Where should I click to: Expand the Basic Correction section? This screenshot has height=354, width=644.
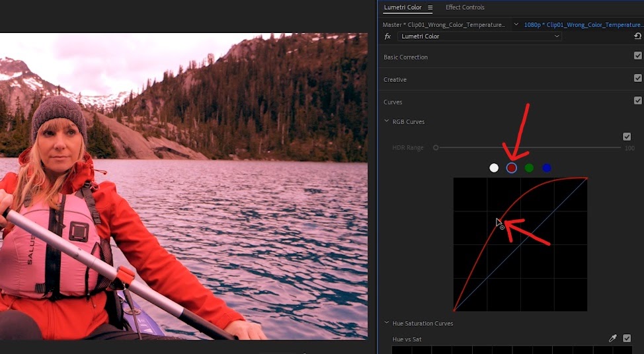click(405, 57)
